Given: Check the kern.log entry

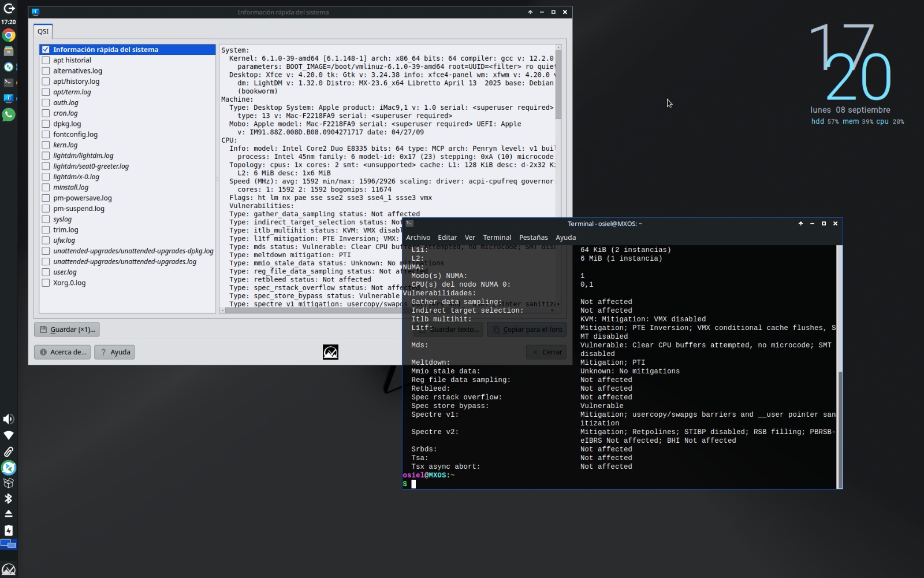Looking at the screenshot, I should [x=46, y=145].
